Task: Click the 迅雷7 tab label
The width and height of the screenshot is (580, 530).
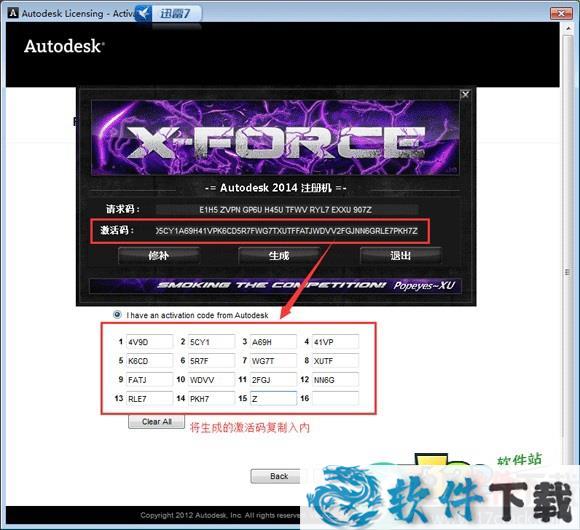Action: (x=176, y=14)
